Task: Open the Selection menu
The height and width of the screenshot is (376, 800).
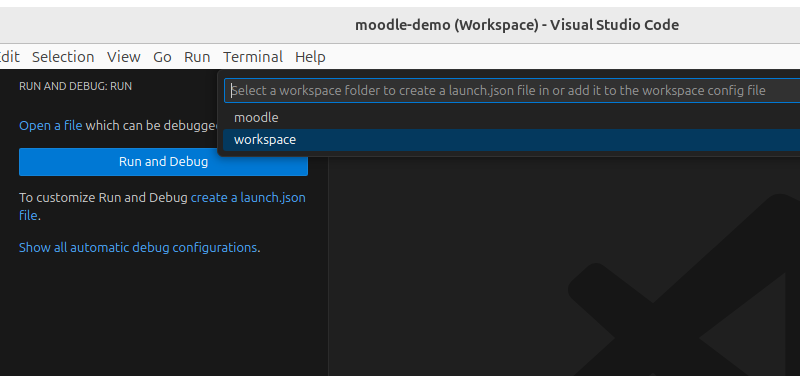Action: point(63,57)
